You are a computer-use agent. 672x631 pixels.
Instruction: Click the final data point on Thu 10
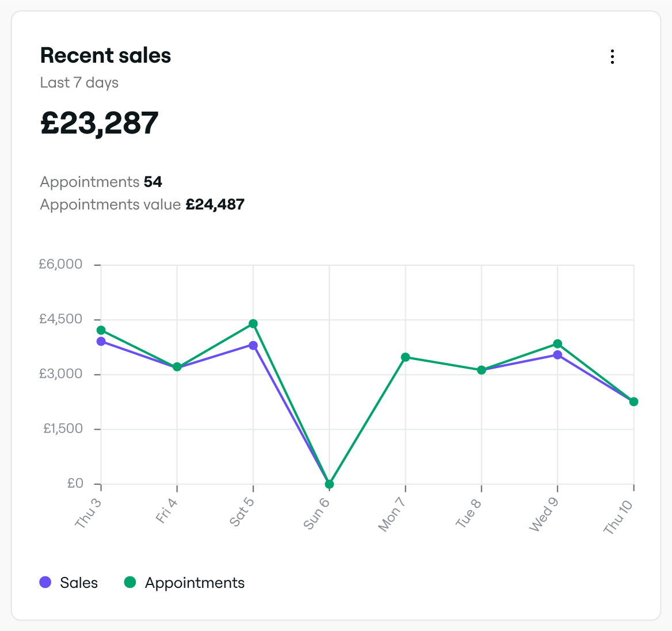(633, 401)
